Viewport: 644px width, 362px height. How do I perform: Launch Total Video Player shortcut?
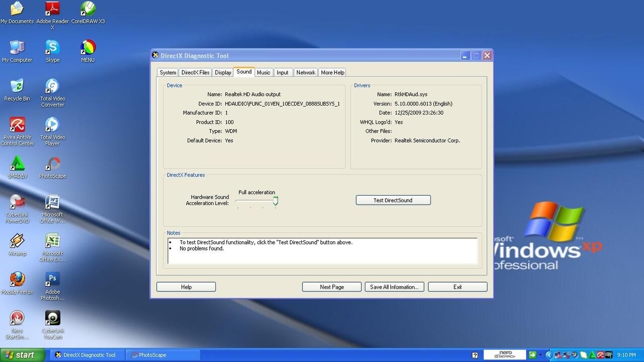[52, 132]
